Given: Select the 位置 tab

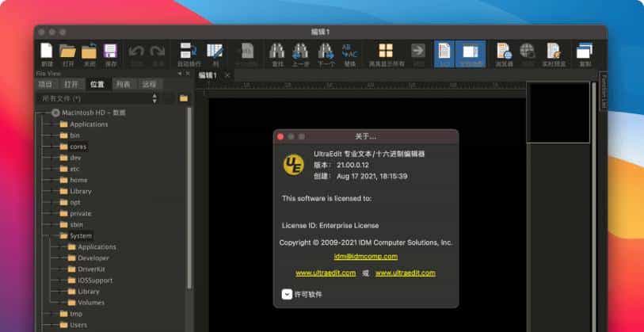Looking at the screenshot, I should click(x=97, y=85).
